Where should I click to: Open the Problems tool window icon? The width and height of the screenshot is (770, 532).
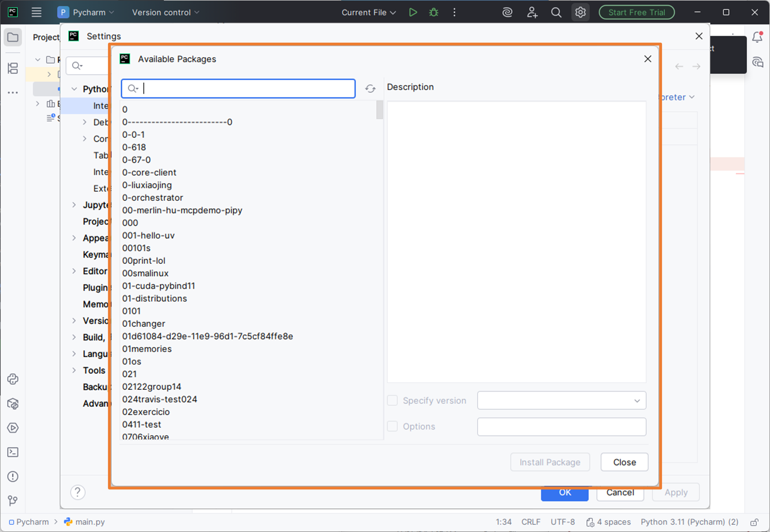[x=13, y=477]
